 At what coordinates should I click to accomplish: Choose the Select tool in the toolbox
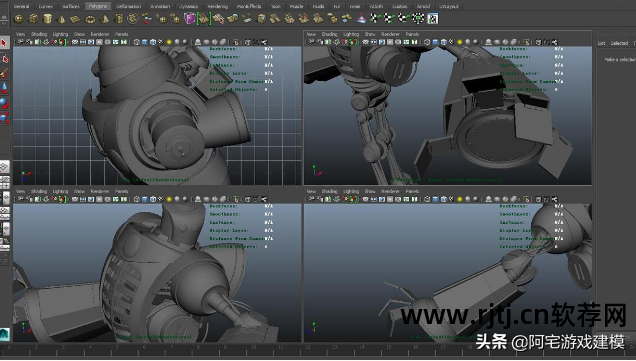[4, 43]
